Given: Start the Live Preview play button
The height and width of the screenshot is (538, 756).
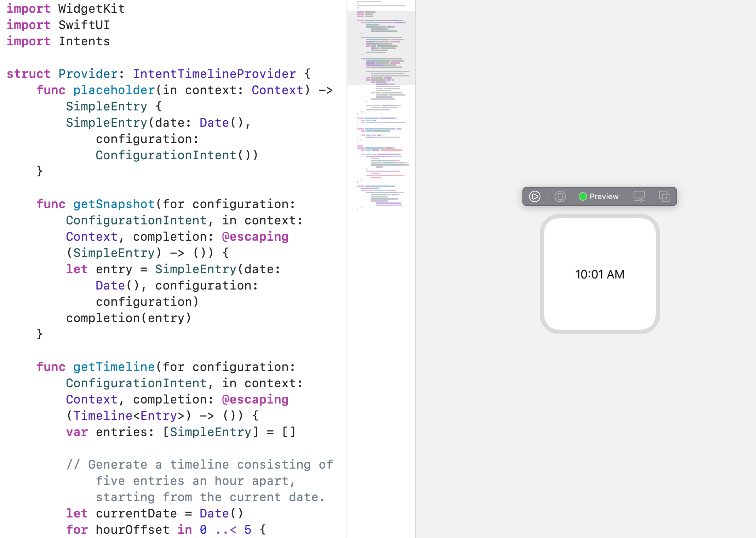Looking at the screenshot, I should (534, 196).
